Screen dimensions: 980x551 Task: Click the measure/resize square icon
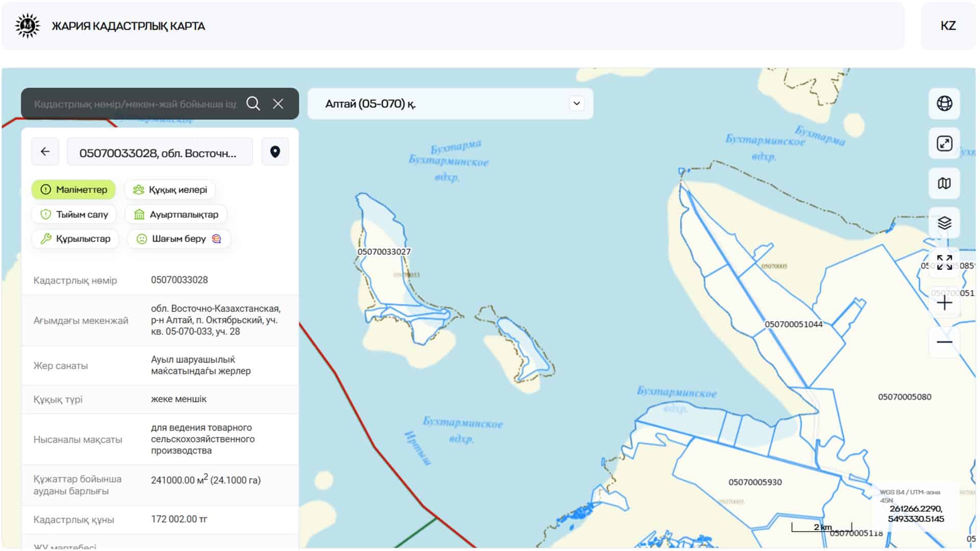click(x=944, y=143)
